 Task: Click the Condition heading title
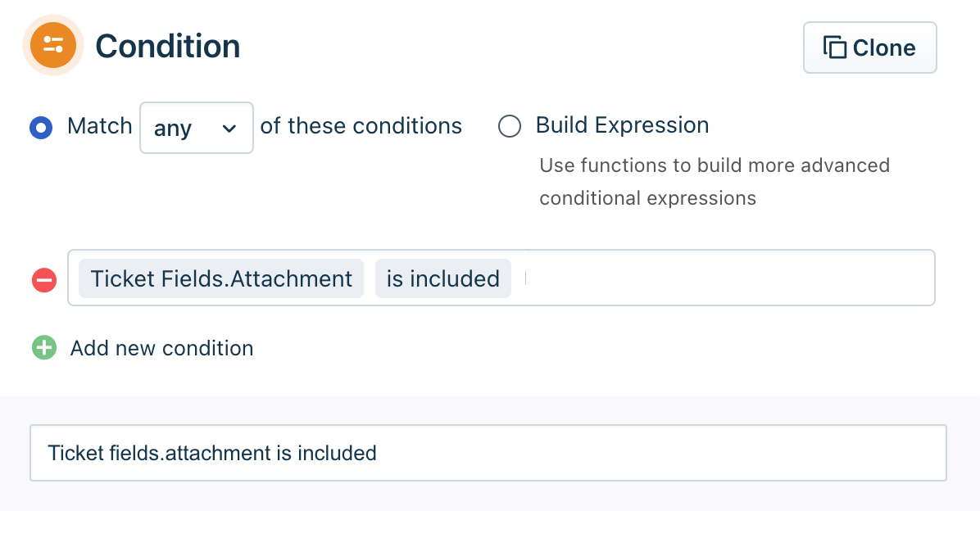(167, 46)
